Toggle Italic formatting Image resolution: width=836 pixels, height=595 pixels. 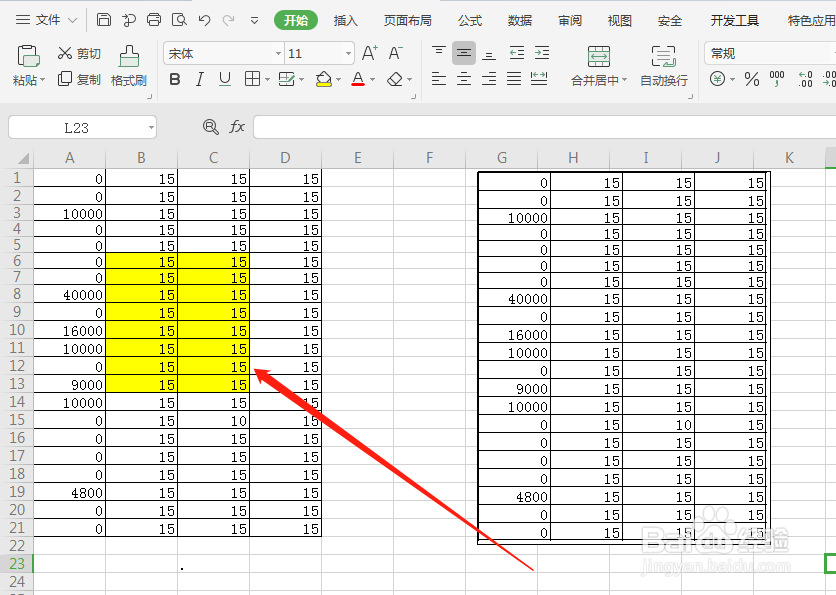199,79
